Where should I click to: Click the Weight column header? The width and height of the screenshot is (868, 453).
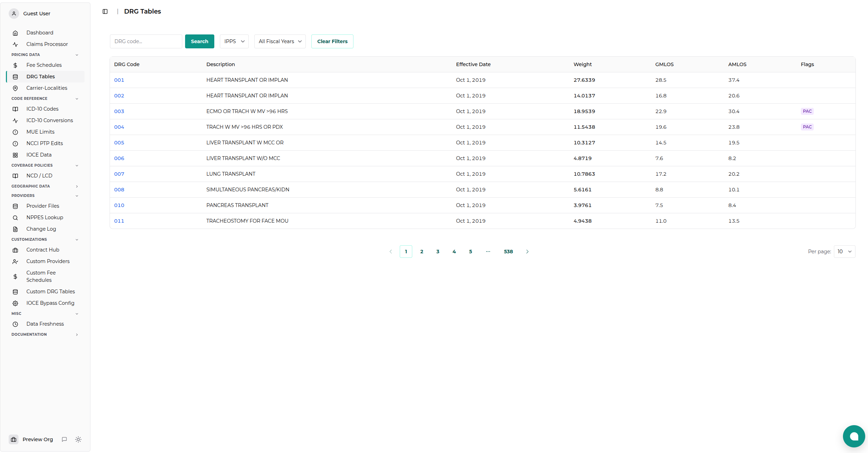pyautogui.click(x=582, y=64)
